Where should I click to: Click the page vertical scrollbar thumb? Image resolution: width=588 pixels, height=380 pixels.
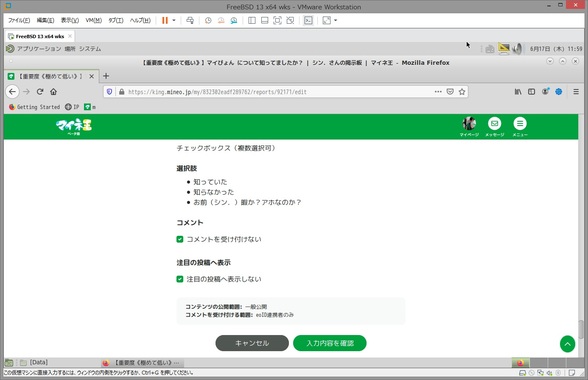(581, 329)
